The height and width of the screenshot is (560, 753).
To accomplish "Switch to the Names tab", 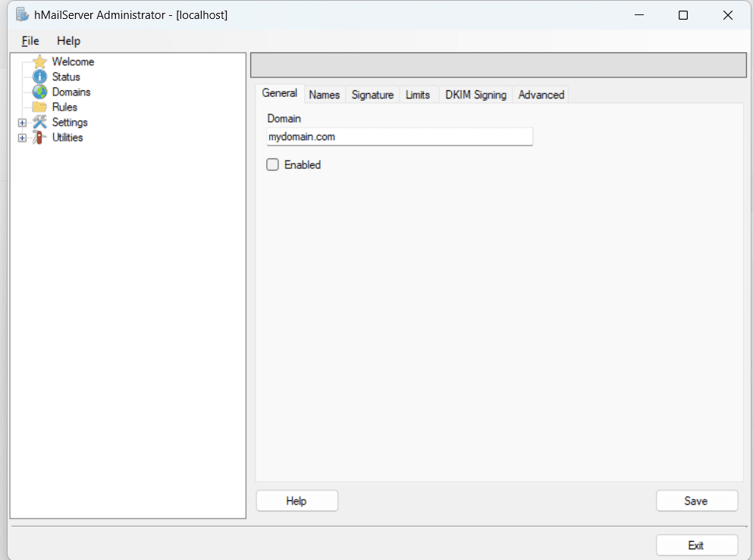I will pyautogui.click(x=325, y=94).
